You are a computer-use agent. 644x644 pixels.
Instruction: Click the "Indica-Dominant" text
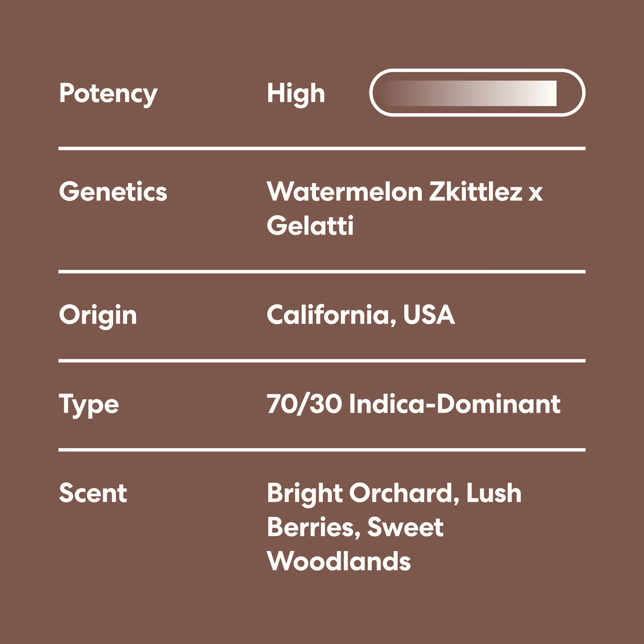(x=455, y=404)
